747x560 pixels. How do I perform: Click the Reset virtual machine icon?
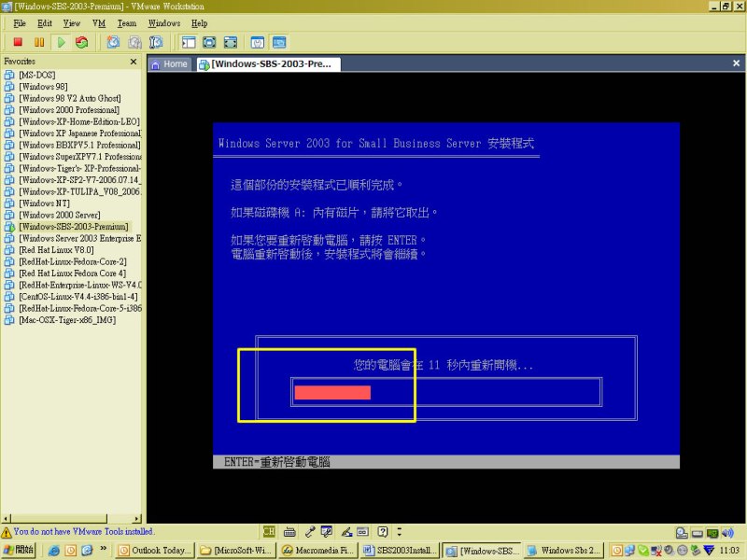[82, 42]
